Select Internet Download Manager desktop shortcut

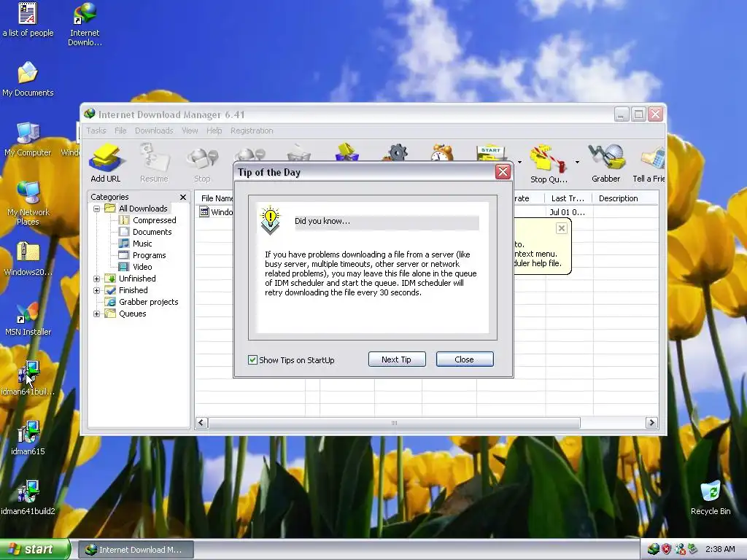point(85,25)
